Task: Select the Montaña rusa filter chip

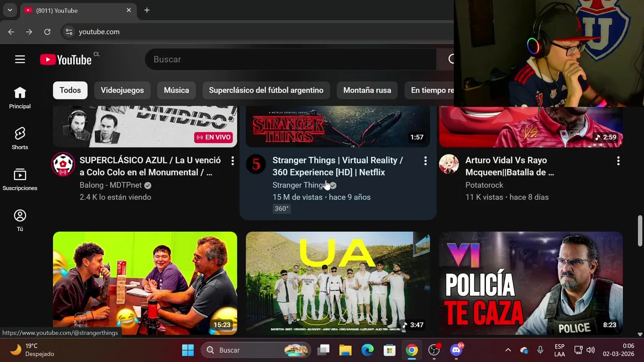Action: coord(367,90)
